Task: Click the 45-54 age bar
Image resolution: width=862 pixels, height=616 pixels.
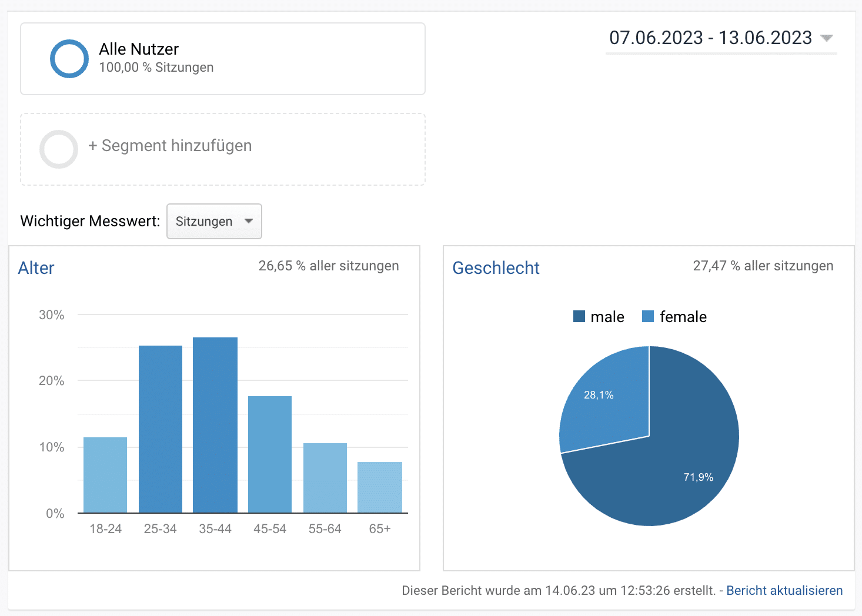Action: coord(270,454)
